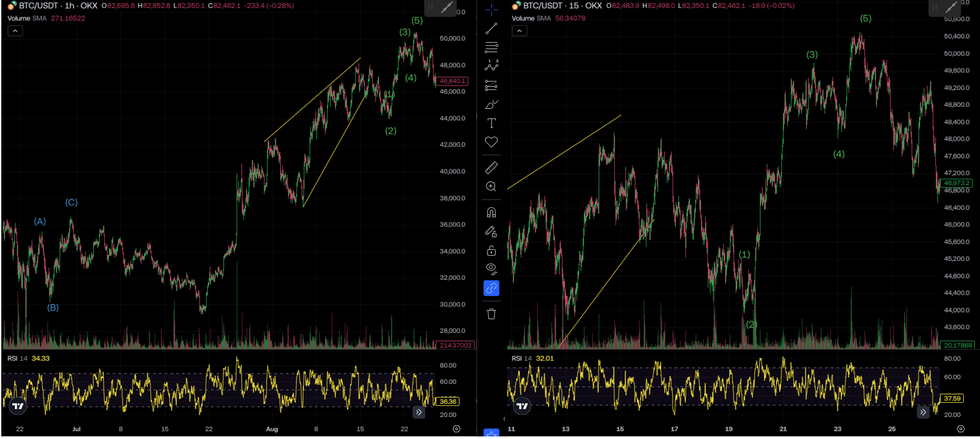Select blue (B) wave label on left chart
This screenshot has height=439, width=980.
53,308
